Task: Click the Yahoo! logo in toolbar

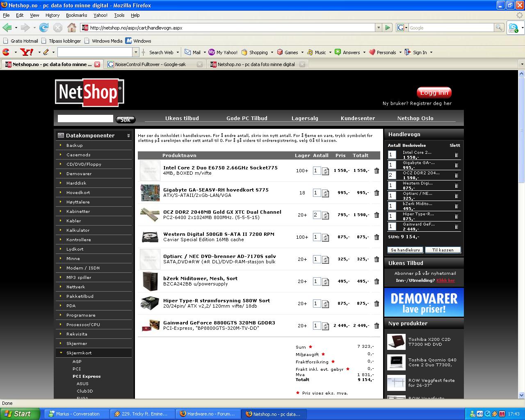Action: click(x=27, y=52)
